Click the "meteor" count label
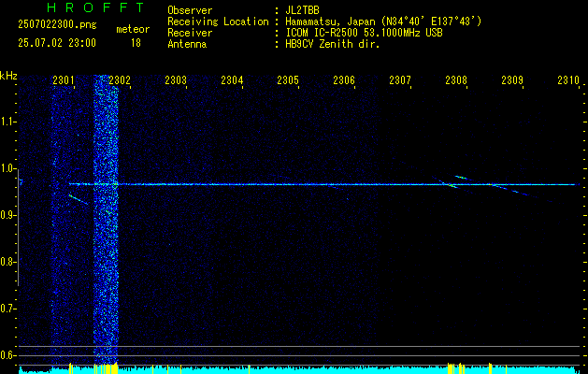This screenshot has width=588, height=374. pyautogui.click(x=133, y=29)
